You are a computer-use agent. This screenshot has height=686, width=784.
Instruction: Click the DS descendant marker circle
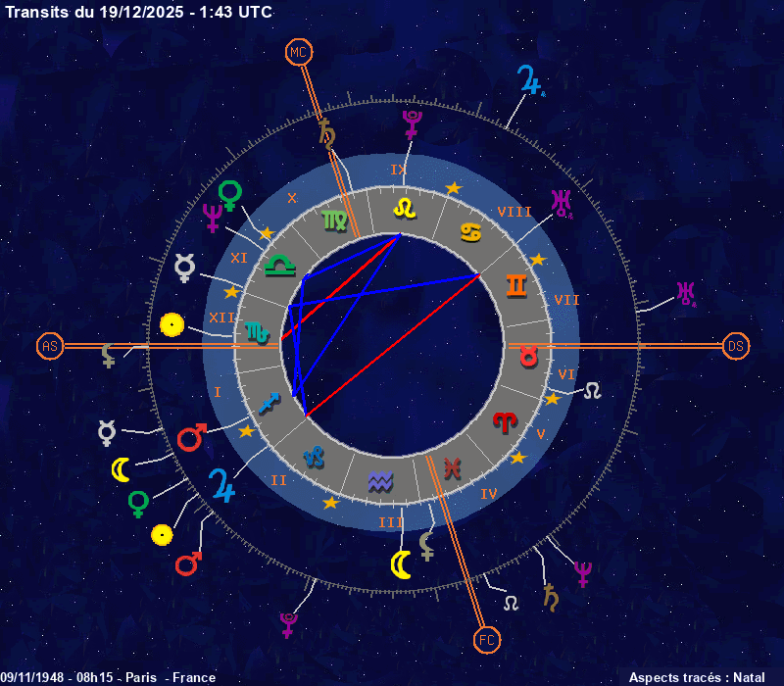(x=736, y=346)
